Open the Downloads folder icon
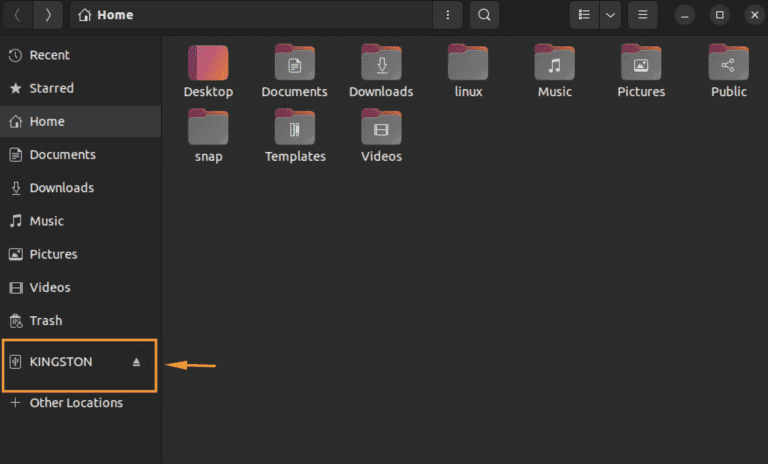The image size is (768, 464). point(381,65)
